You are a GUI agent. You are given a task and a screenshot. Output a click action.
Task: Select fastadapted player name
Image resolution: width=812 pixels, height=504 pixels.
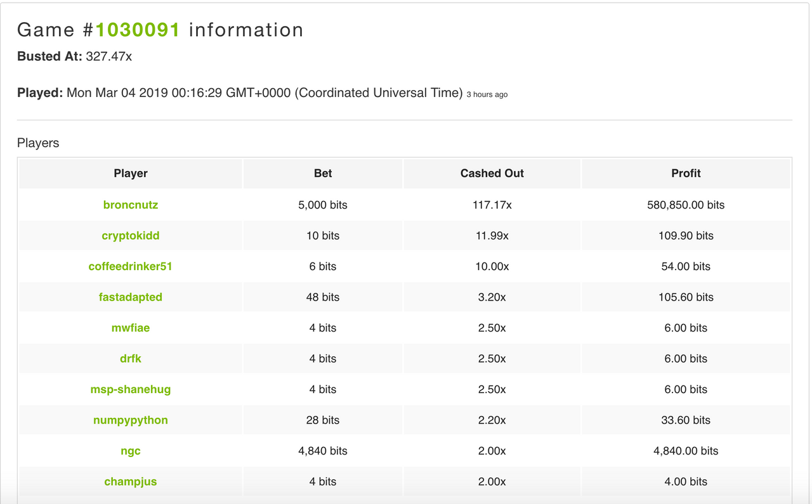point(131,297)
